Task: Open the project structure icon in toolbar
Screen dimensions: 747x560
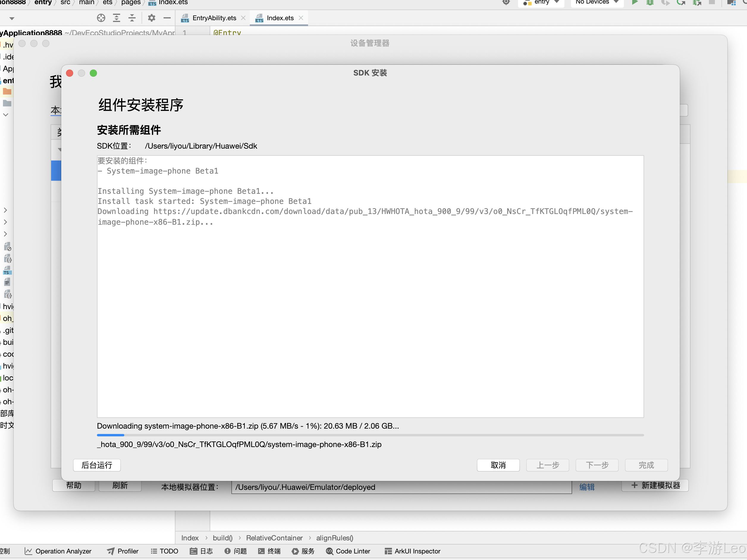Action: pos(732,2)
